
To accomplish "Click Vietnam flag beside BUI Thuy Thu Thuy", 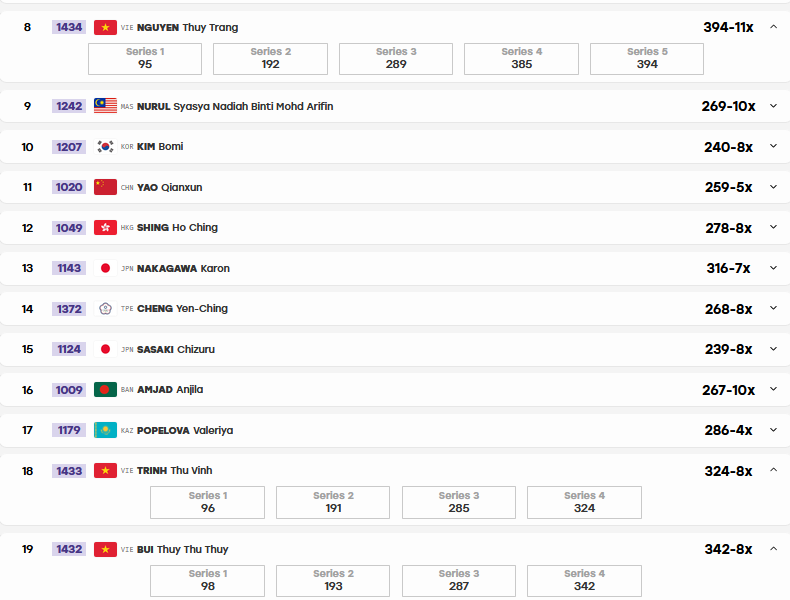I will pyautogui.click(x=105, y=549).
